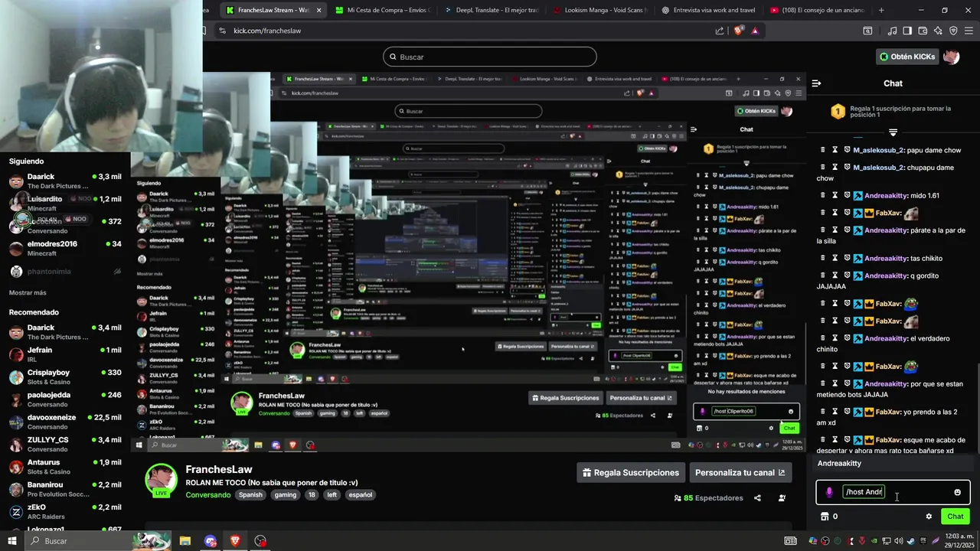Click rank 1 leaderboard badge in chat

tap(838, 112)
